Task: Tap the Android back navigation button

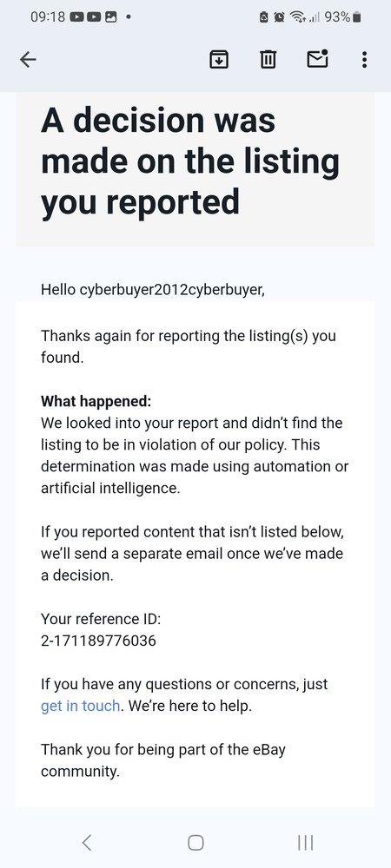Action: tap(86, 842)
